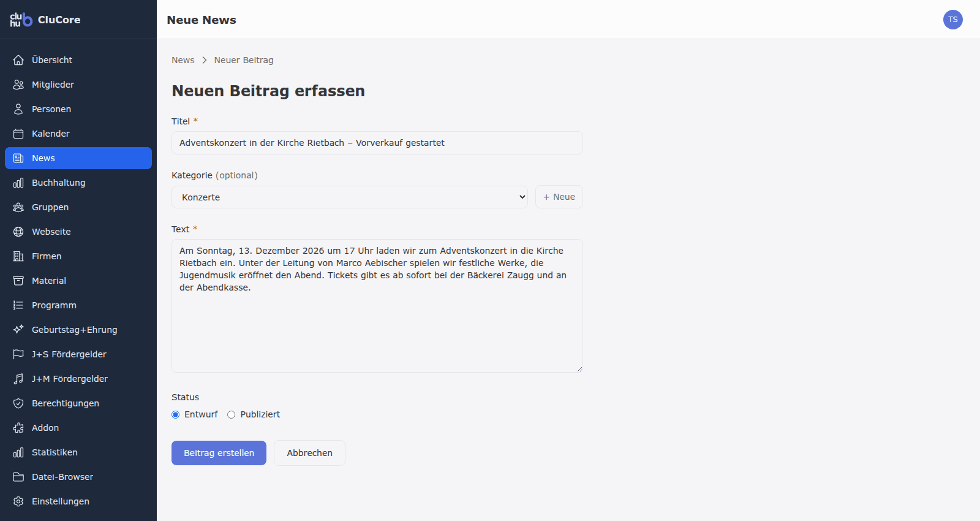Click the Mitglieder people icon
The image size is (980, 521).
18,85
